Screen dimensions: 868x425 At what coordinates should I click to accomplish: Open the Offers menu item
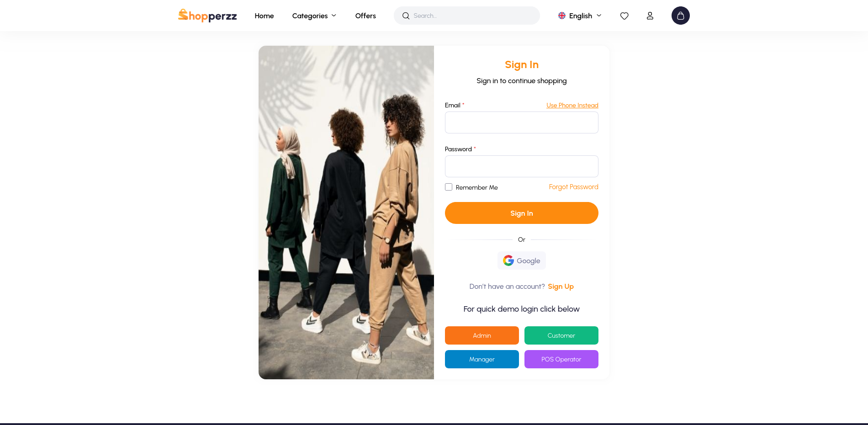coord(365,16)
